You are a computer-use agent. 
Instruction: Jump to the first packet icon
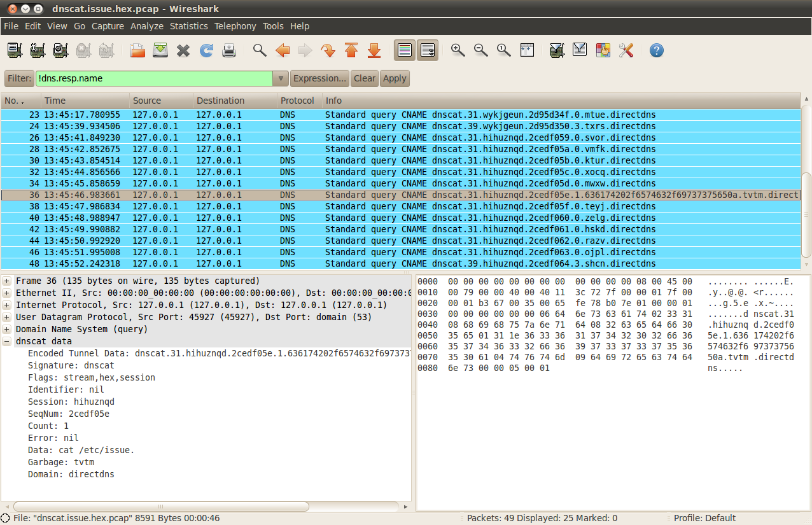351,50
